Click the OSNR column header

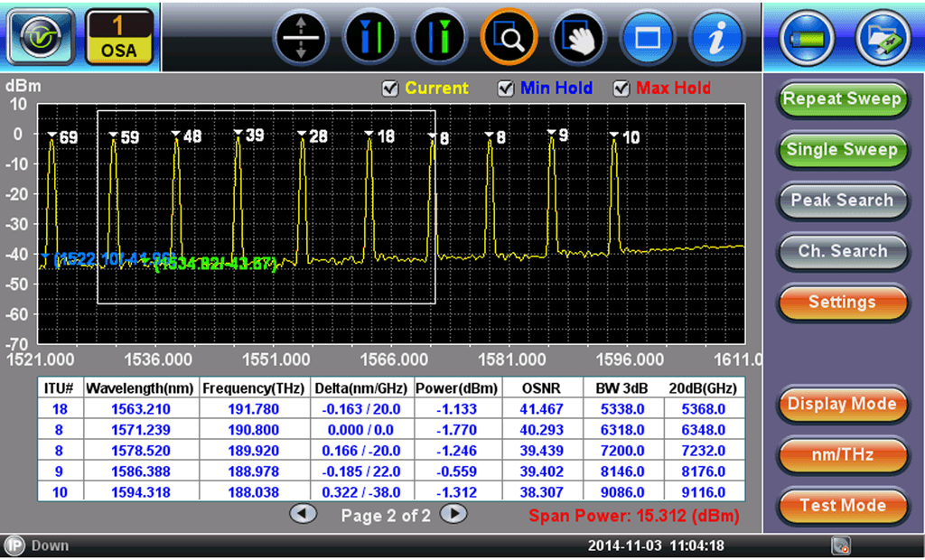(542, 388)
